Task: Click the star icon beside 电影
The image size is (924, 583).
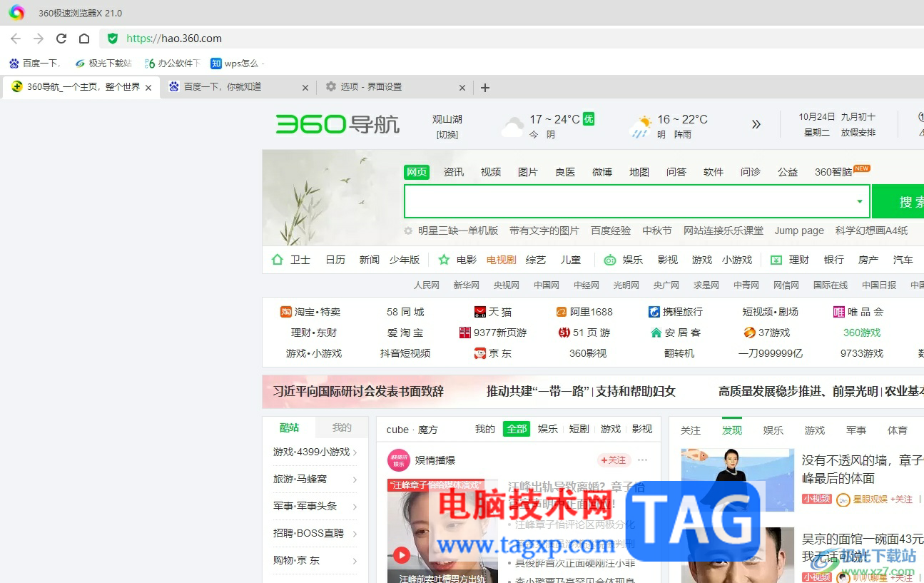Action: point(444,260)
